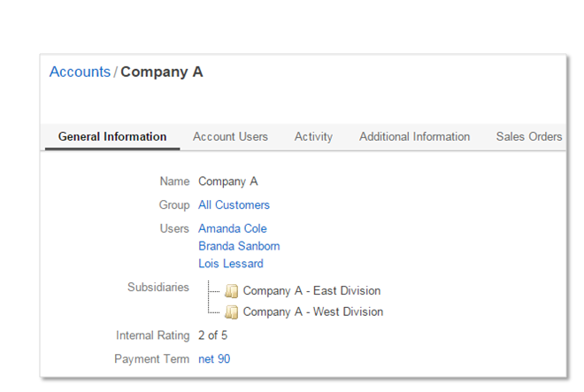The width and height of the screenshot is (584, 392).
Task: Select Company A - West Division subsidiary
Action: point(312,312)
